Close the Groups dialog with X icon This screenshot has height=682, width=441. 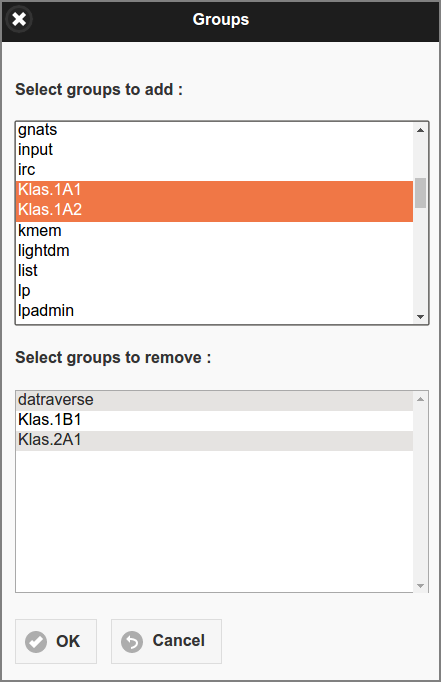tap(19, 19)
